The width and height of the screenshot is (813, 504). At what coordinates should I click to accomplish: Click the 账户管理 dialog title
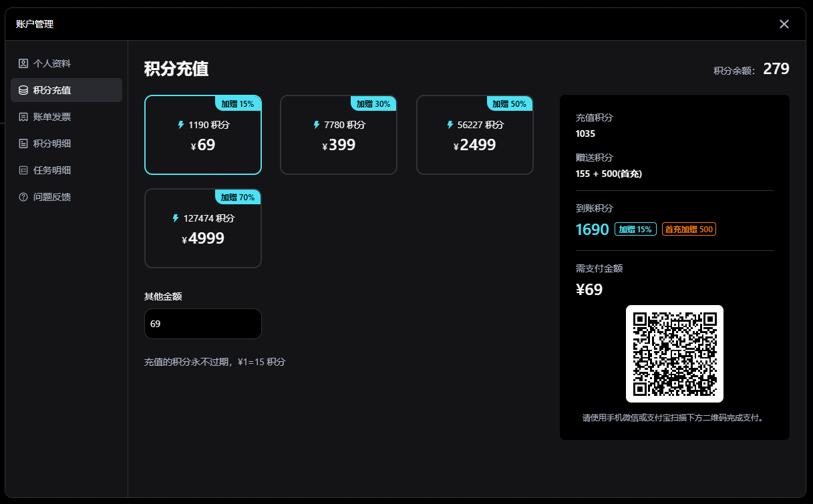tap(35, 24)
